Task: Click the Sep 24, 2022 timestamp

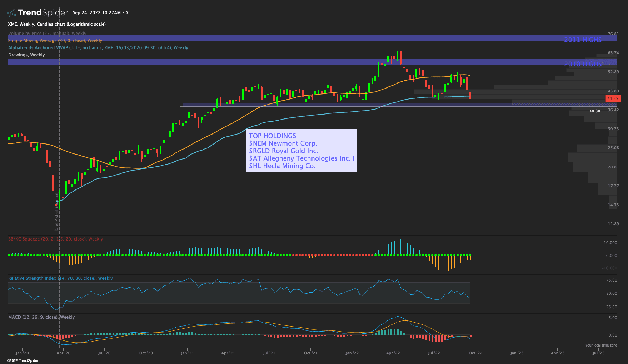Action: point(101,13)
